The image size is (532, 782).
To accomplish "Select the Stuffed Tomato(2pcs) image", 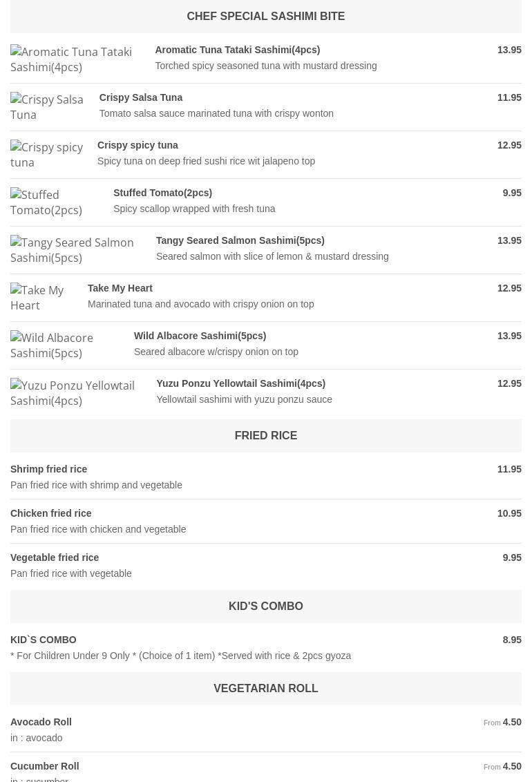I will tap(55, 202).
